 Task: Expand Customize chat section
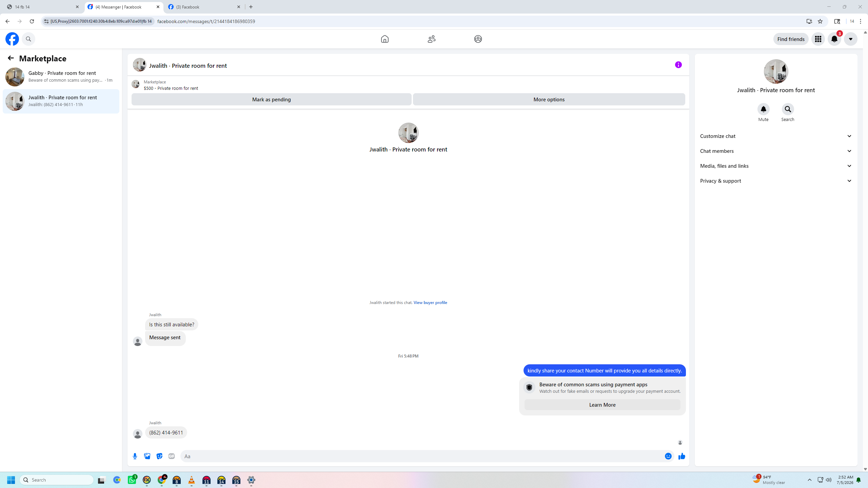[776, 136]
